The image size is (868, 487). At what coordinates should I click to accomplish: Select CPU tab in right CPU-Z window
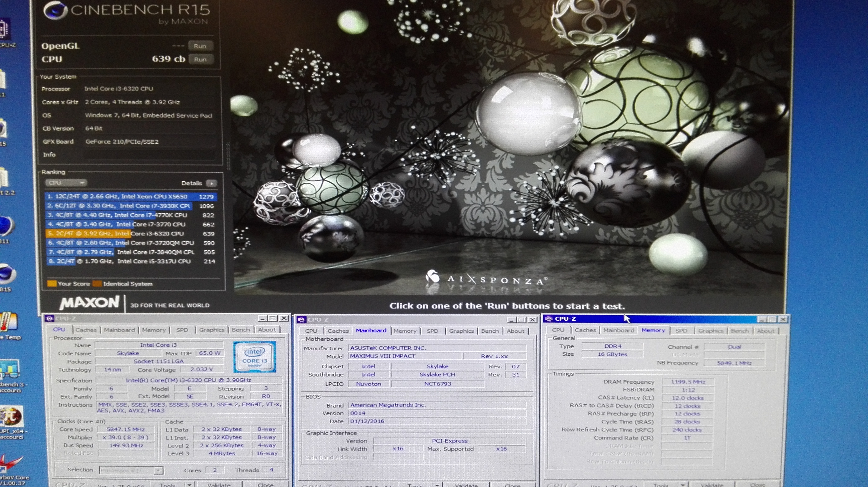(558, 330)
